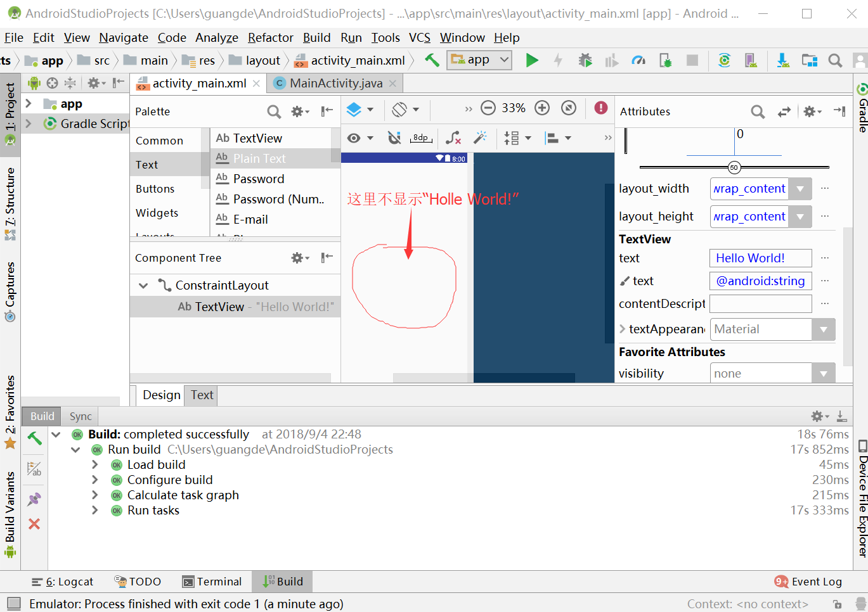
Task: Expand the app project tree node
Action: pos(29,103)
